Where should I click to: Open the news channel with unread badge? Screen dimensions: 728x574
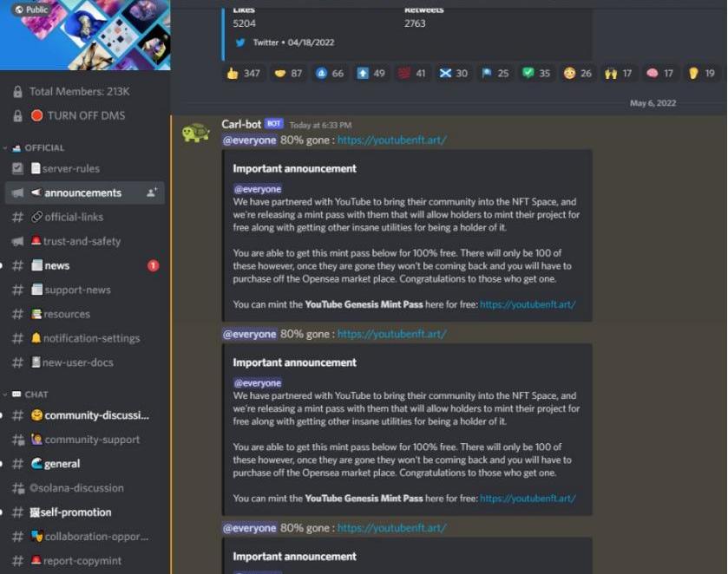pos(84,265)
